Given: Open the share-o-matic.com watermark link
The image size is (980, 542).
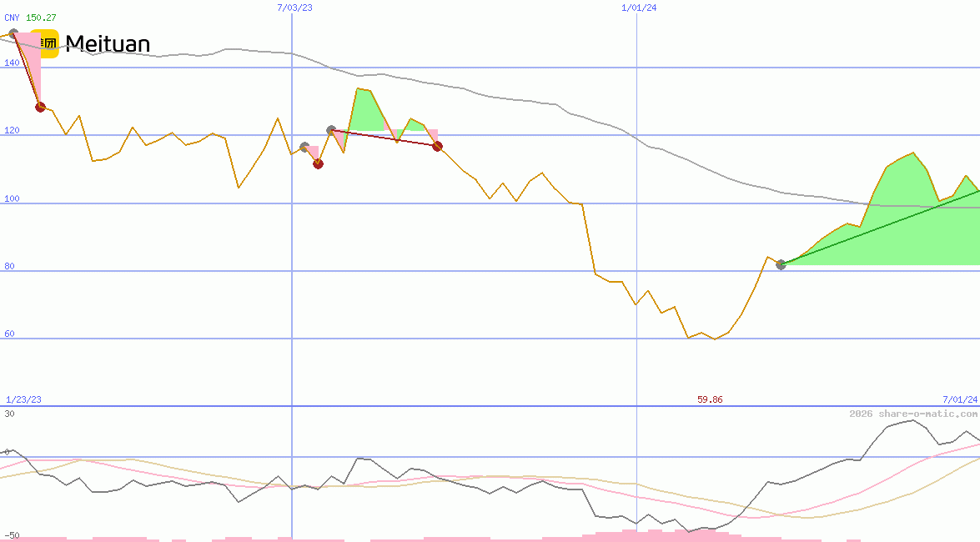Looking at the screenshot, I should pyautogui.click(x=913, y=414).
